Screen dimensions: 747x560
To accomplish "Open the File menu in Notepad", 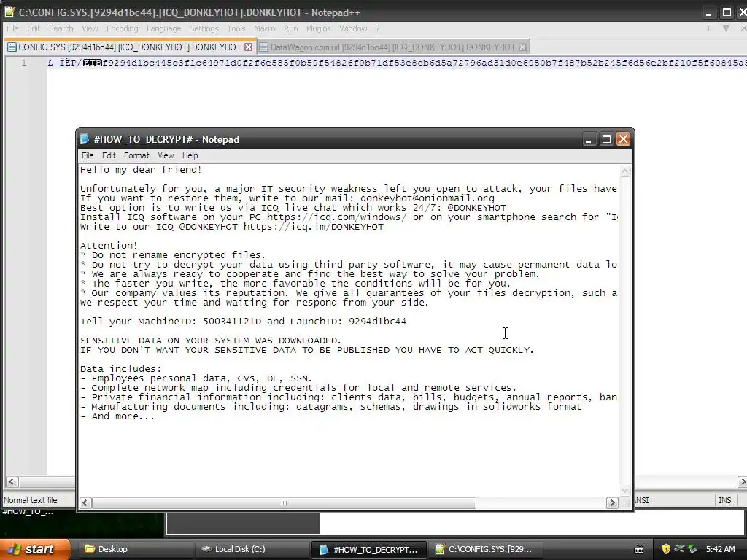I will click(88, 155).
